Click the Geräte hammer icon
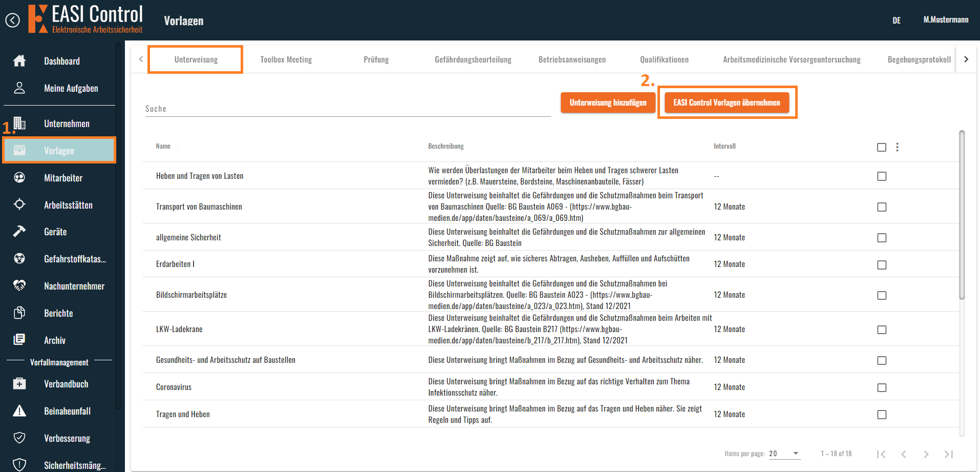Image resolution: width=980 pixels, height=472 pixels. [x=19, y=232]
